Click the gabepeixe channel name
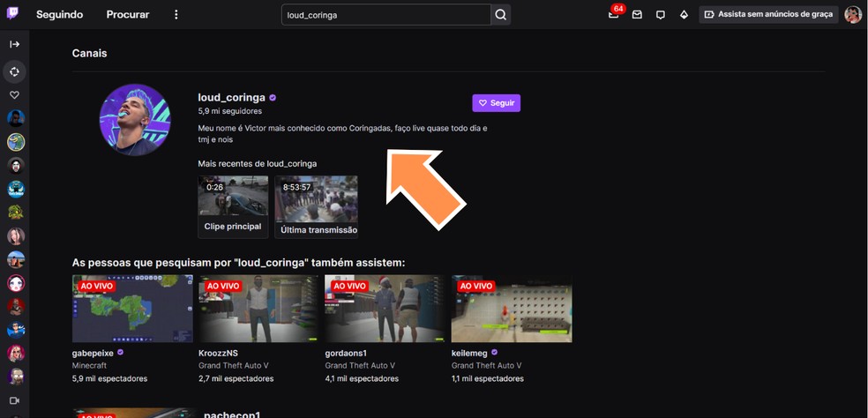Image resolution: width=868 pixels, height=418 pixels. [93, 353]
